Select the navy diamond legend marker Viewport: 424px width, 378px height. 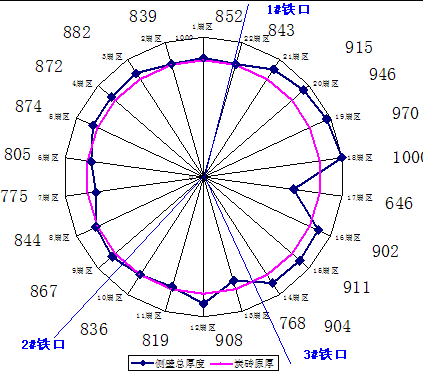pos(143,363)
